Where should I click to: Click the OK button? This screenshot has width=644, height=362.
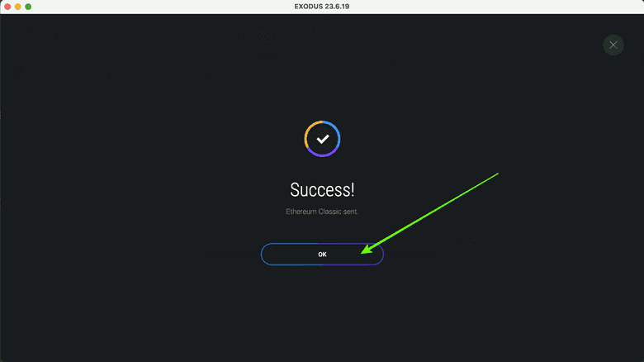pyautogui.click(x=322, y=255)
